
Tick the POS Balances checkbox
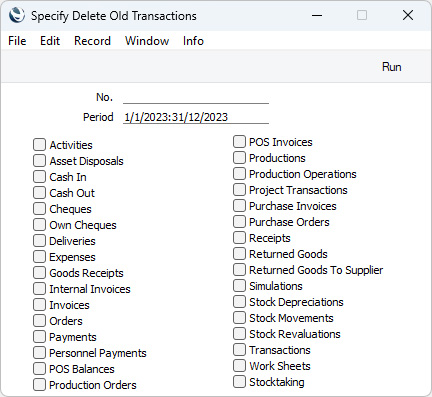[39, 369]
